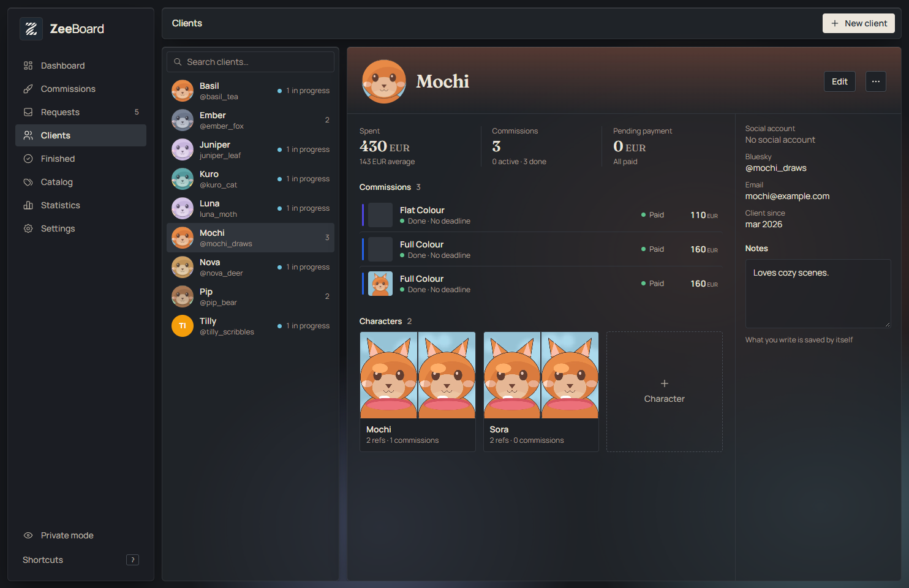Select Nova's avatar in client list
909x588 pixels.
[x=183, y=267]
